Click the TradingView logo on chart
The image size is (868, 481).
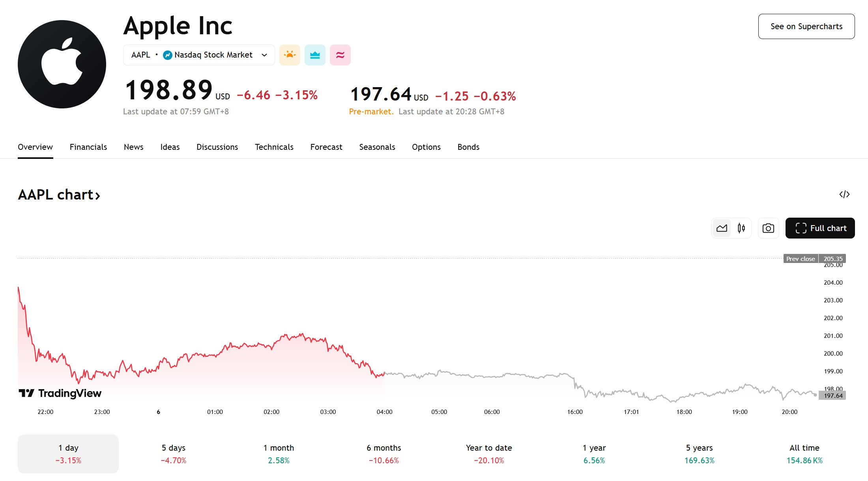pyautogui.click(x=60, y=393)
